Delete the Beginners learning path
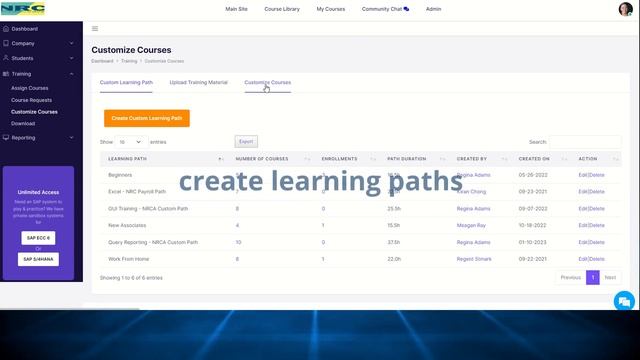 pyautogui.click(x=597, y=175)
